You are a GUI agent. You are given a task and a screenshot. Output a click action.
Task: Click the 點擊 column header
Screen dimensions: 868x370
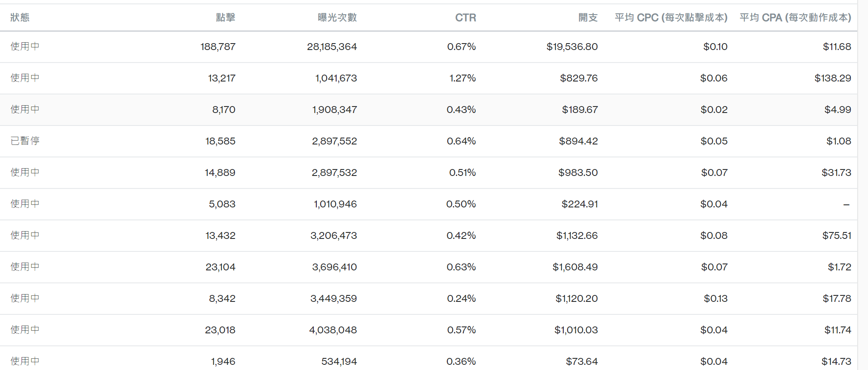coord(225,17)
